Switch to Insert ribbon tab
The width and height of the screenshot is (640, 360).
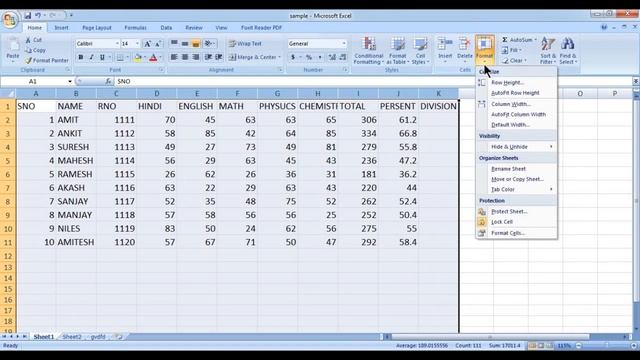click(x=61, y=28)
